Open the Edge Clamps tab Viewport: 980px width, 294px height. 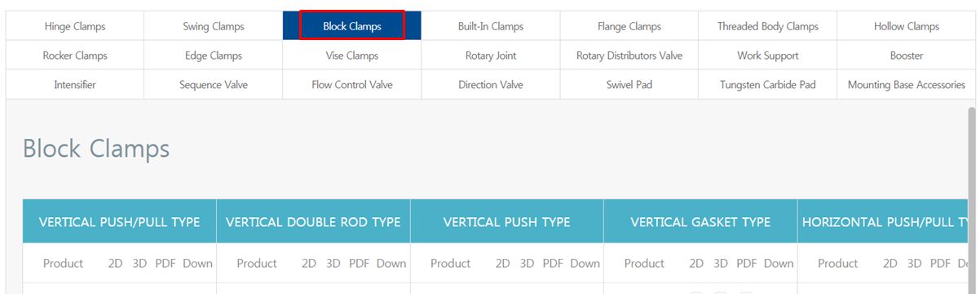(214, 56)
